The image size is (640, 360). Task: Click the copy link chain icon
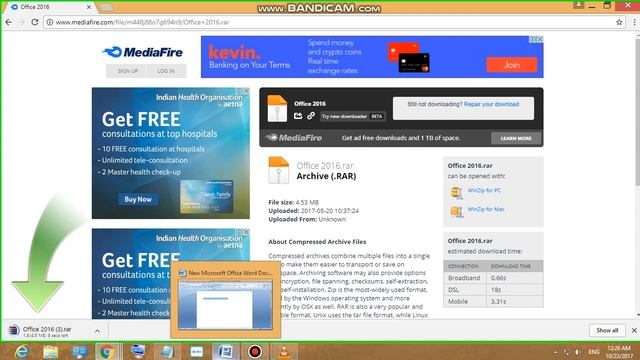pyautogui.click(x=311, y=116)
